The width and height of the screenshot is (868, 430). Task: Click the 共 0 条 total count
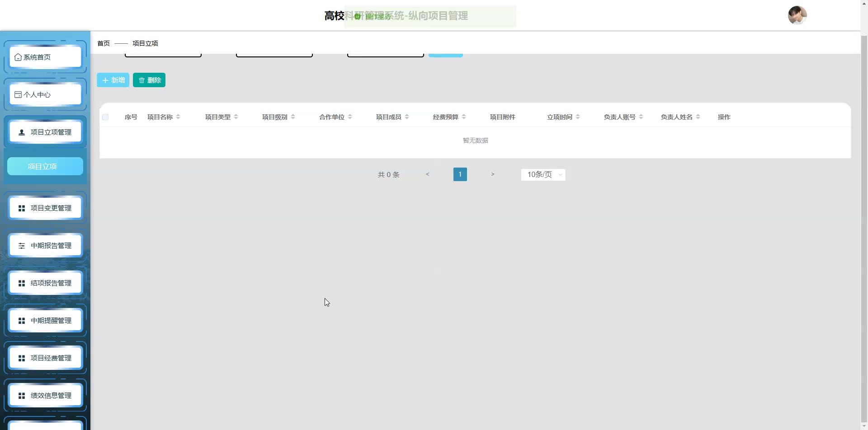pos(389,175)
